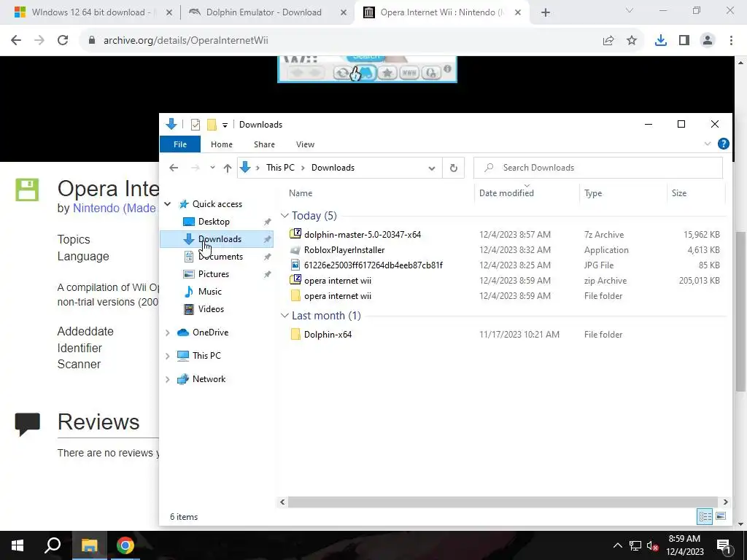Go up one folder level arrow
Image resolution: width=747 pixels, height=560 pixels.
coord(228,168)
